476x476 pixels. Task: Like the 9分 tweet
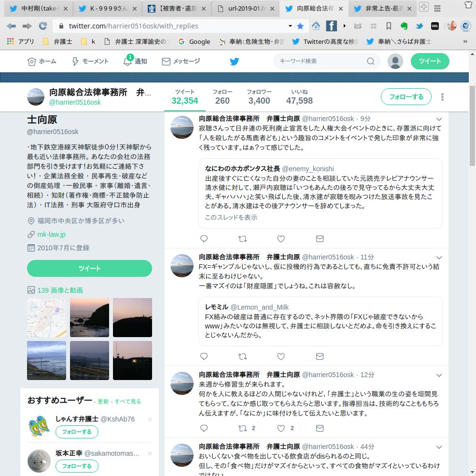[x=281, y=239]
